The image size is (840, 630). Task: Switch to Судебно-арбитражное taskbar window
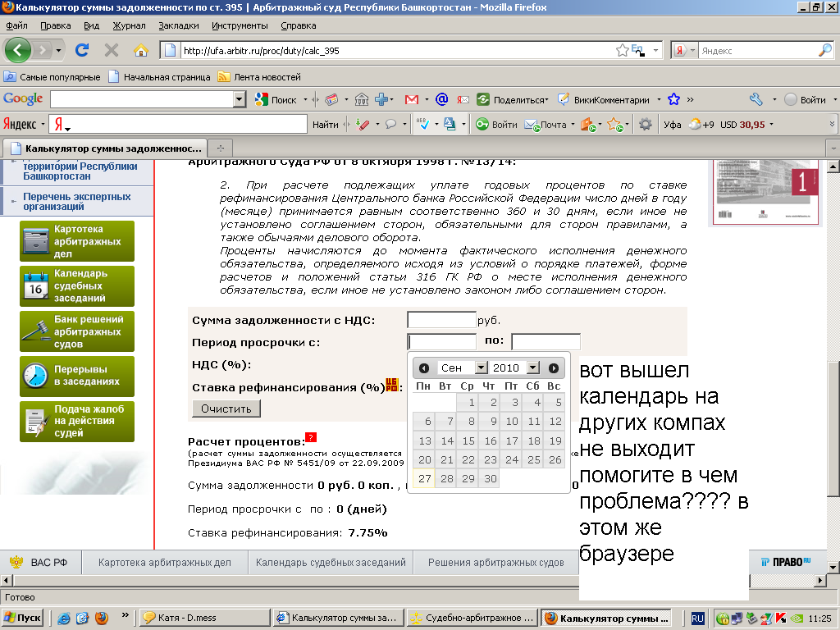coord(472,619)
